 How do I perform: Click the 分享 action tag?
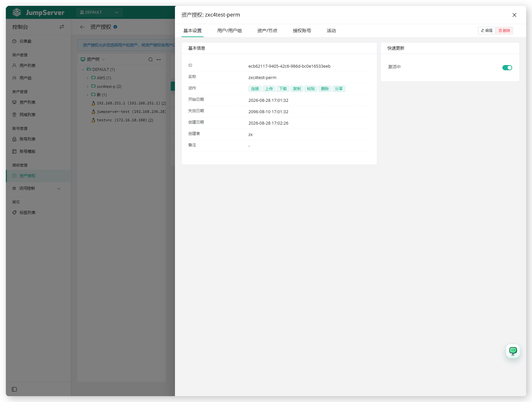339,89
